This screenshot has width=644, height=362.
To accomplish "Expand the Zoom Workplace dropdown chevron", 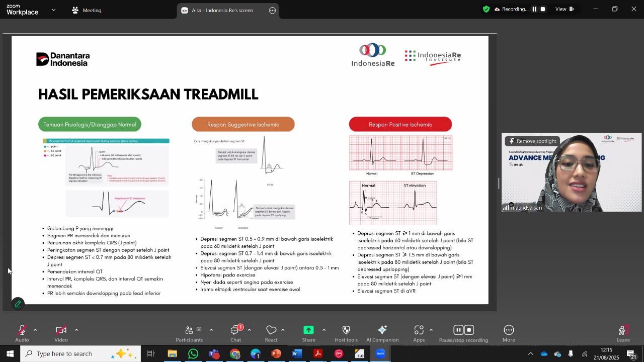I will click(54, 10).
